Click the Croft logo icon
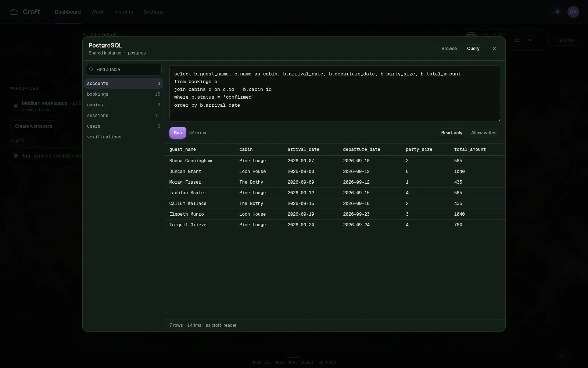 (14, 12)
